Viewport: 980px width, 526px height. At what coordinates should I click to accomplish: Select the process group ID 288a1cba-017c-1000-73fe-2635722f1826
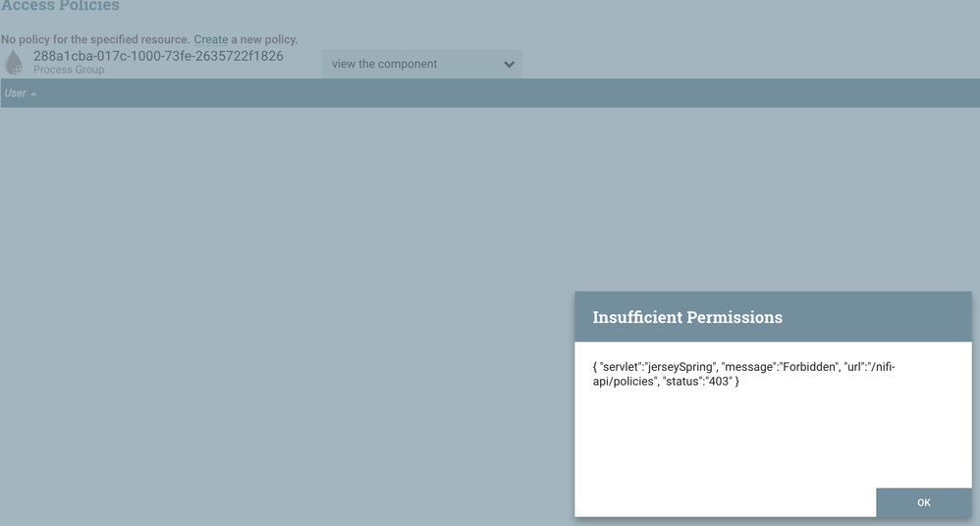click(158, 56)
